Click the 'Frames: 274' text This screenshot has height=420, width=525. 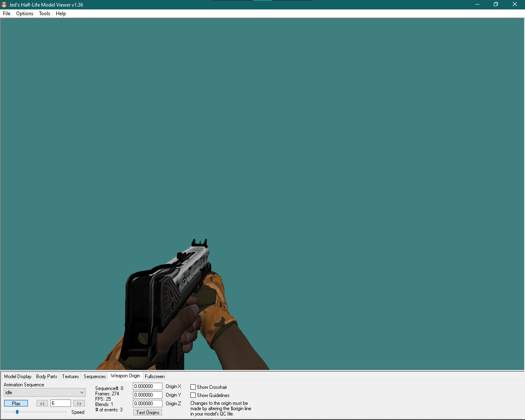[x=107, y=394]
